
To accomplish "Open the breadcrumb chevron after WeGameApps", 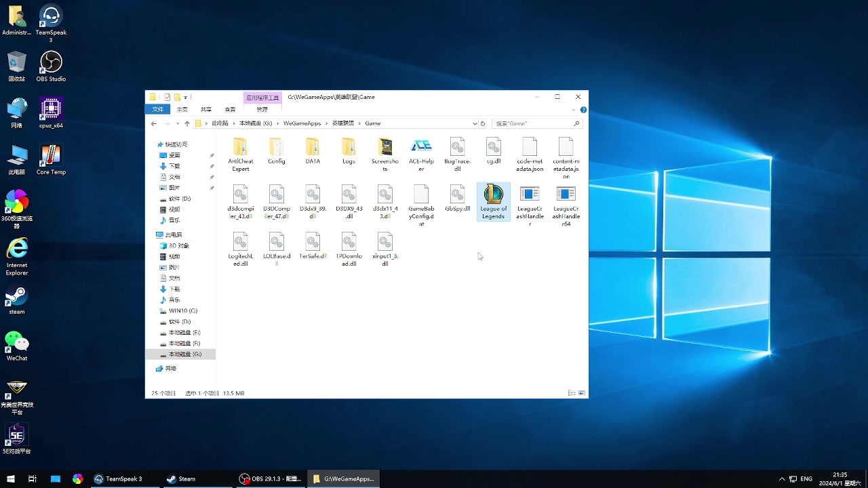I will point(326,123).
